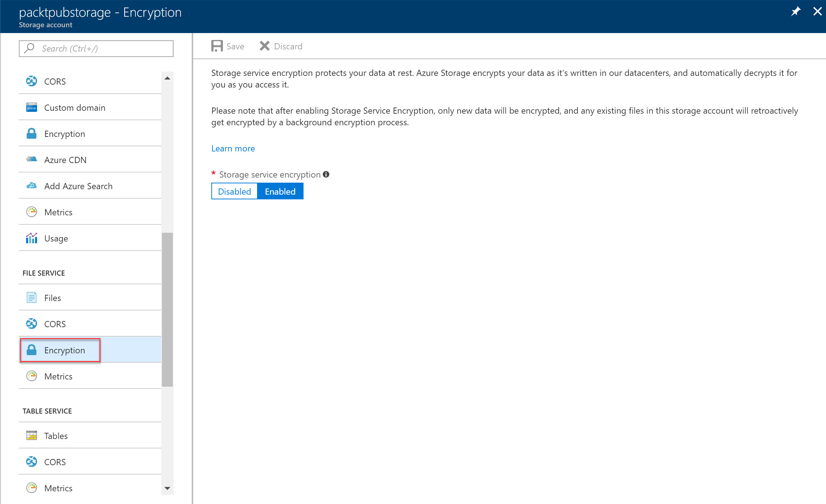This screenshot has width=826, height=504.
Task: Click the menu scrollbar down arrow
Action: (167, 488)
